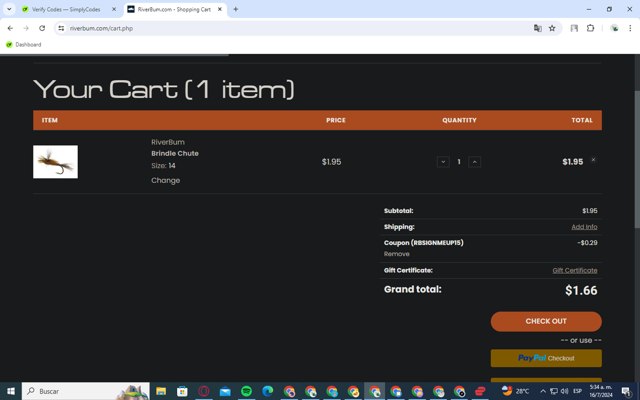Open Microsoft Edge from taskbar
This screenshot has width=640, height=400.
(267, 391)
